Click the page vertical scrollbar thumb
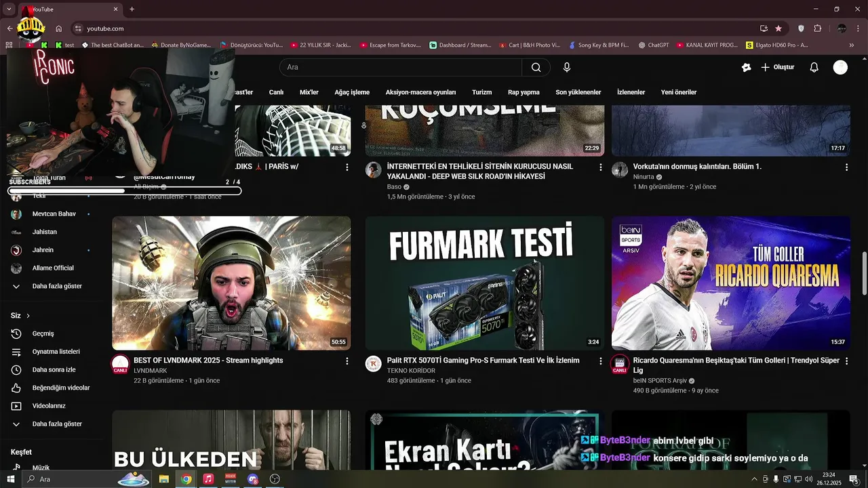The image size is (868, 488). (864, 273)
